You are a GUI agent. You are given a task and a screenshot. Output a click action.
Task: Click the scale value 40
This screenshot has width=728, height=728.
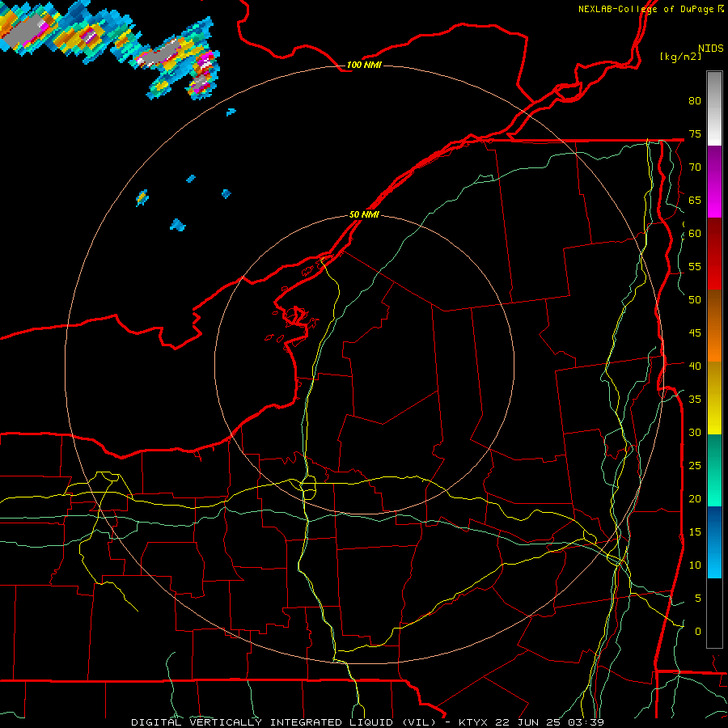point(695,366)
